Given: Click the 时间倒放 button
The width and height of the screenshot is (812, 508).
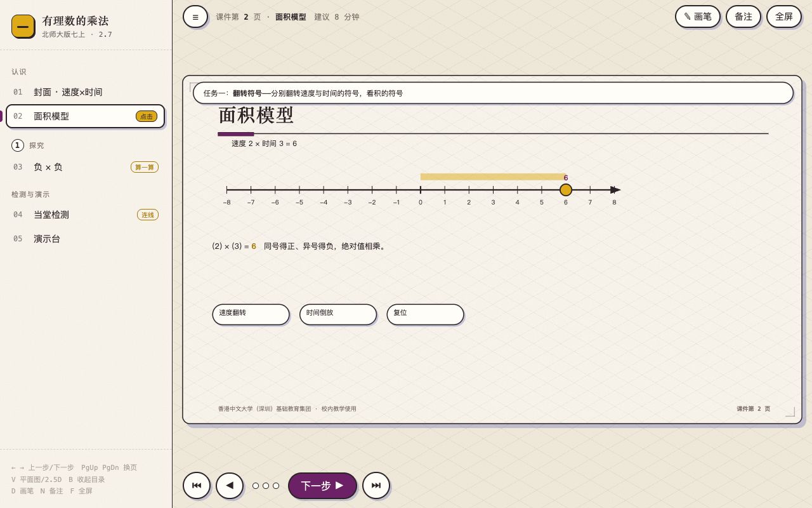Looking at the screenshot, I should (x=338, y=314).
